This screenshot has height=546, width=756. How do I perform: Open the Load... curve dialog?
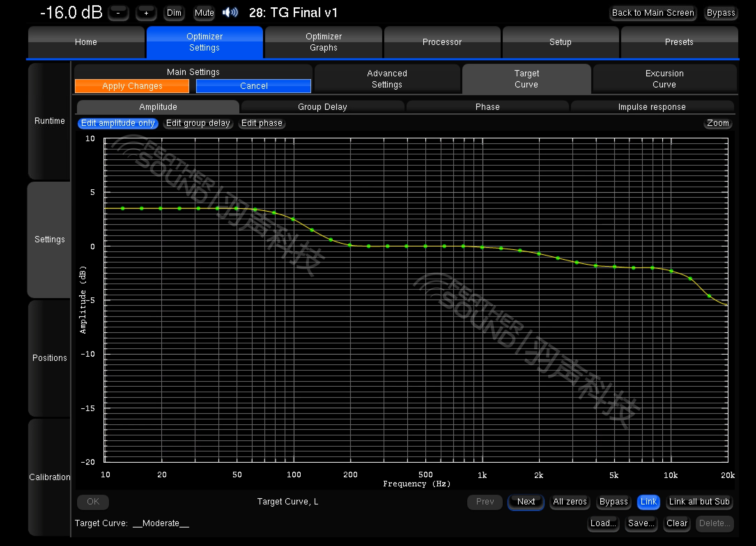point(603,523)
